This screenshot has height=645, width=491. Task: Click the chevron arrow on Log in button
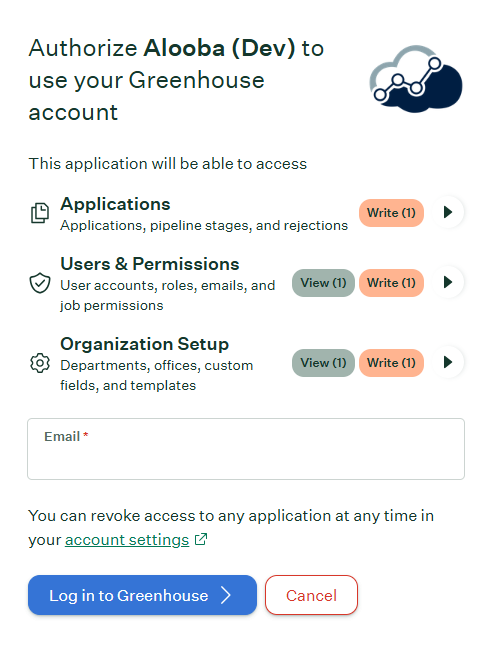(x=225, y=595)
